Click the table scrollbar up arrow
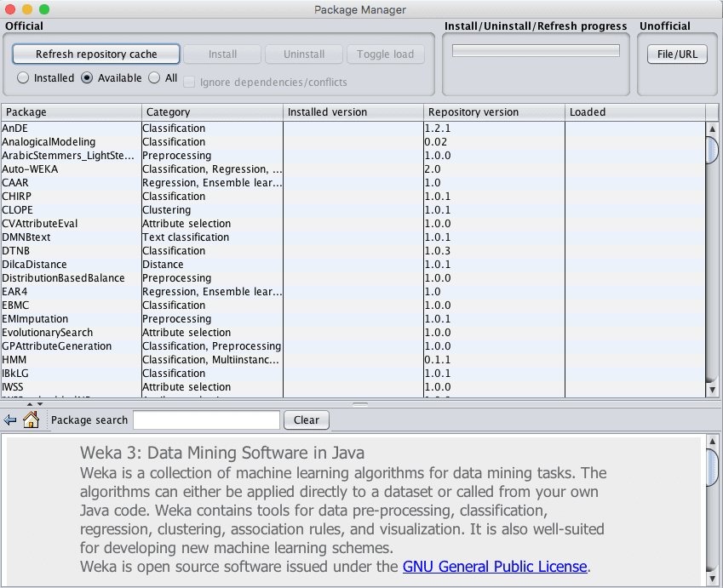 click(x=712, y=129)
